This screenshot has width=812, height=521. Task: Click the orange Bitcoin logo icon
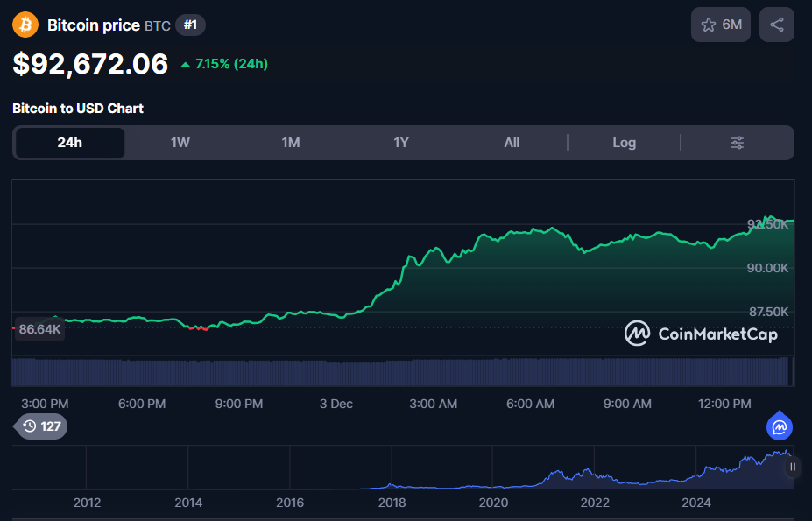[x=25, y=25]
